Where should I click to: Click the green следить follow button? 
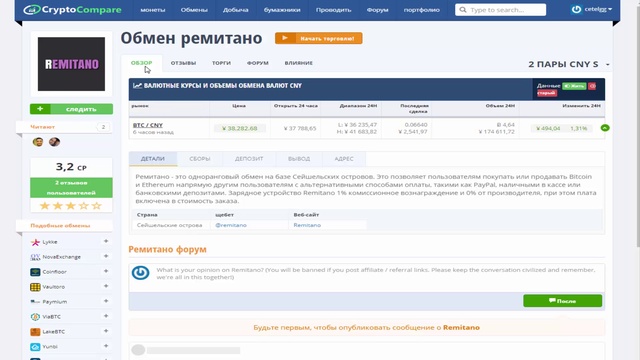(71, 109)
